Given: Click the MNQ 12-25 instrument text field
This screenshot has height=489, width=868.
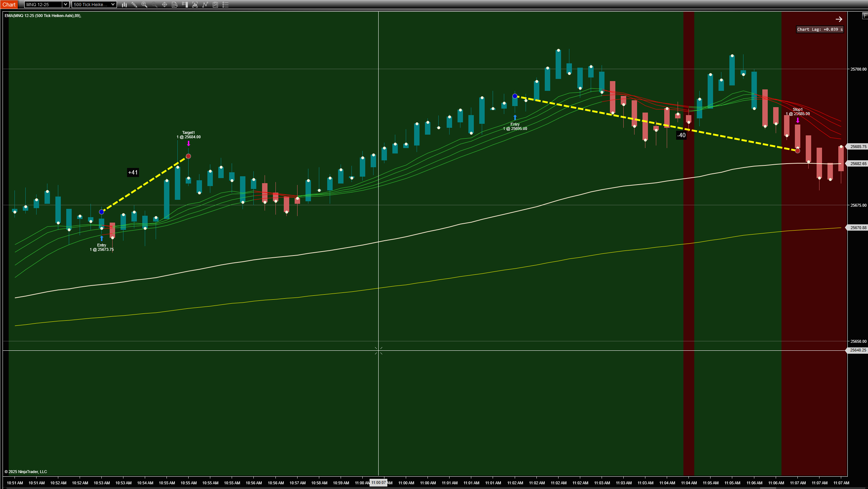Looking at the screenshot, I should coord(43,5).
